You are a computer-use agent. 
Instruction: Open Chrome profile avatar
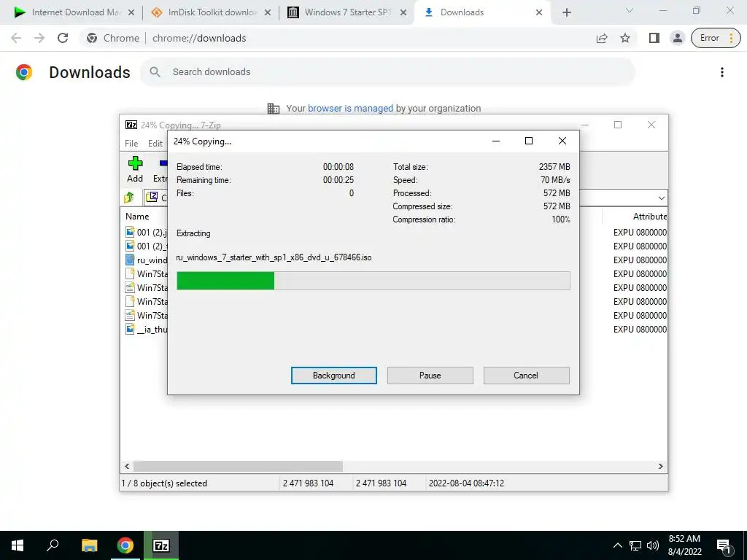(677, 38)
